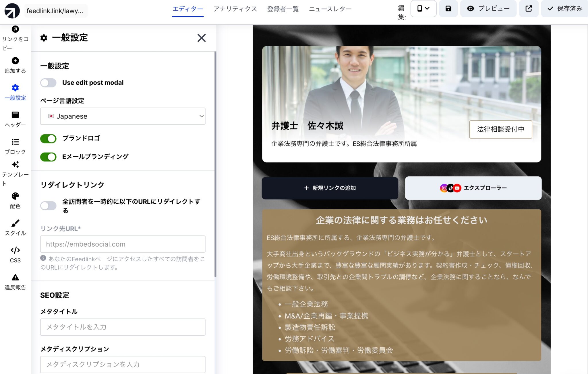Click the 製造物責任訴訟 list item
The image size is (588, 374).
(310, 327)
